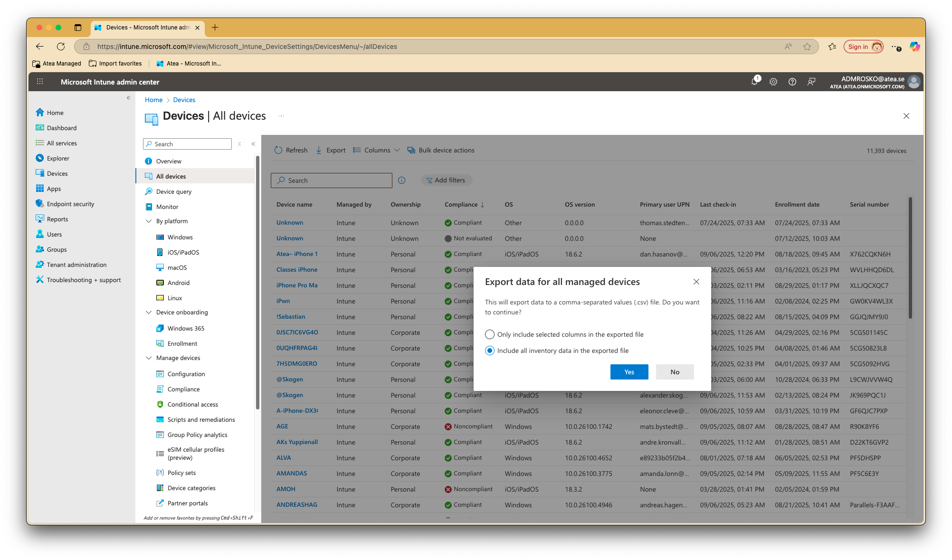Confirm export by clicking Yes
Viewport: 952px width, 560px height.
[629, 371]
